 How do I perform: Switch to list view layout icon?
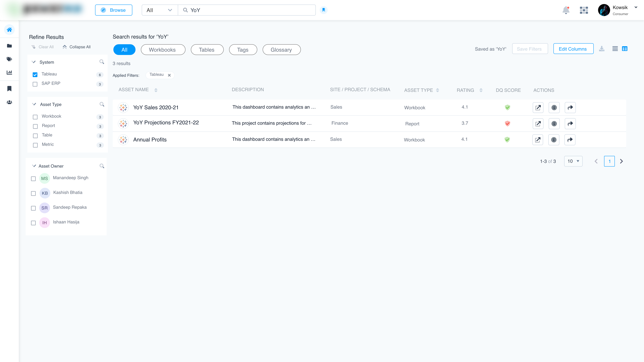[x=615, y=49]
